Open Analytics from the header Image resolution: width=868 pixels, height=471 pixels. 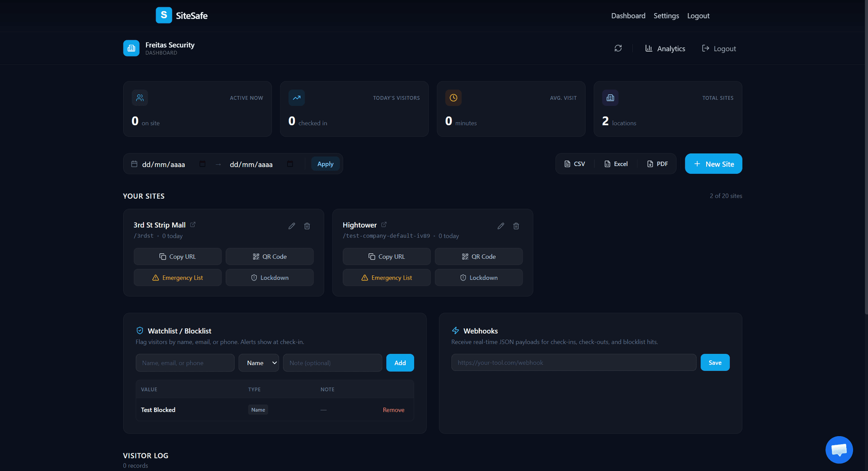[x=665, y=48]
